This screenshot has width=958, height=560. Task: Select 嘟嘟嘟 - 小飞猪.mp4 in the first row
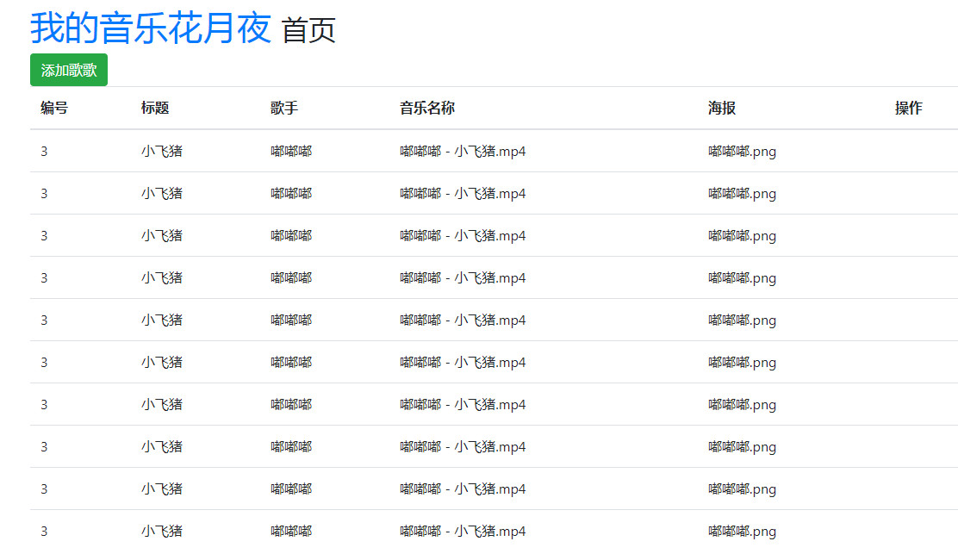(462, 151)
